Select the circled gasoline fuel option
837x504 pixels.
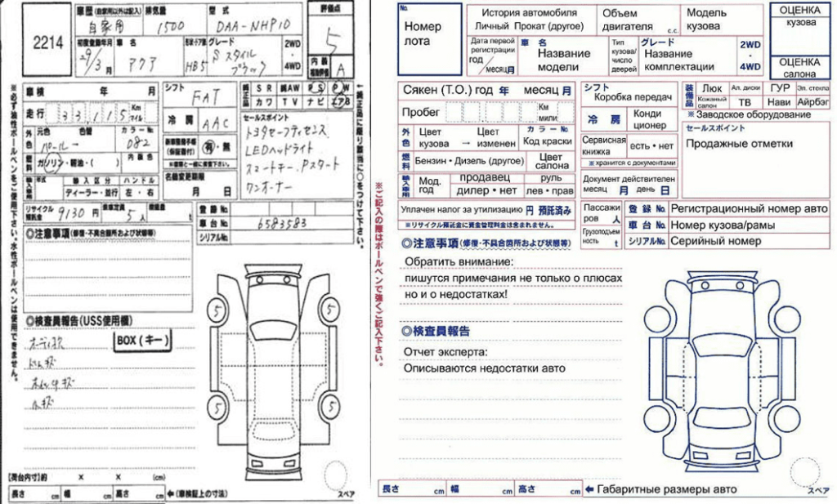click(x=38, y=162)
